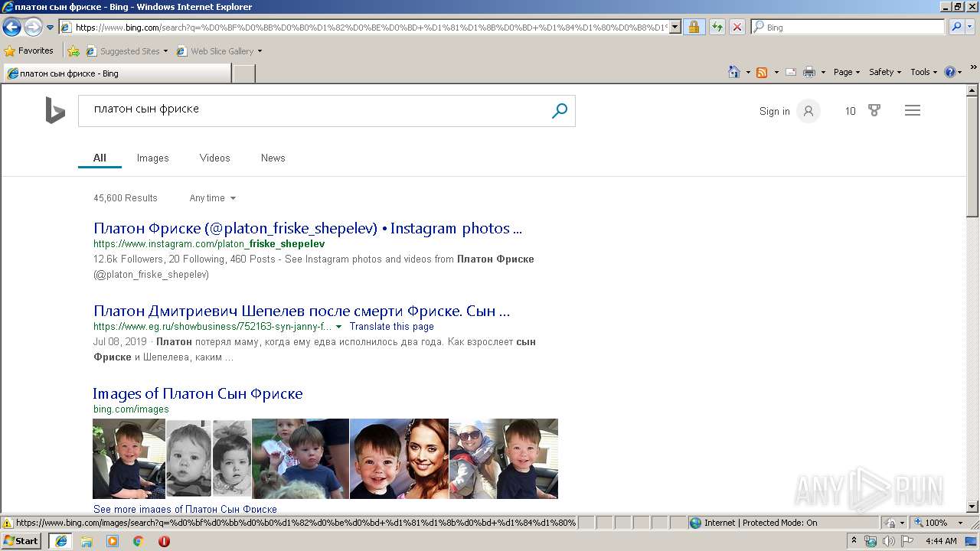
Task: Click the Stop loading X icon
Action: coord(737,27)
